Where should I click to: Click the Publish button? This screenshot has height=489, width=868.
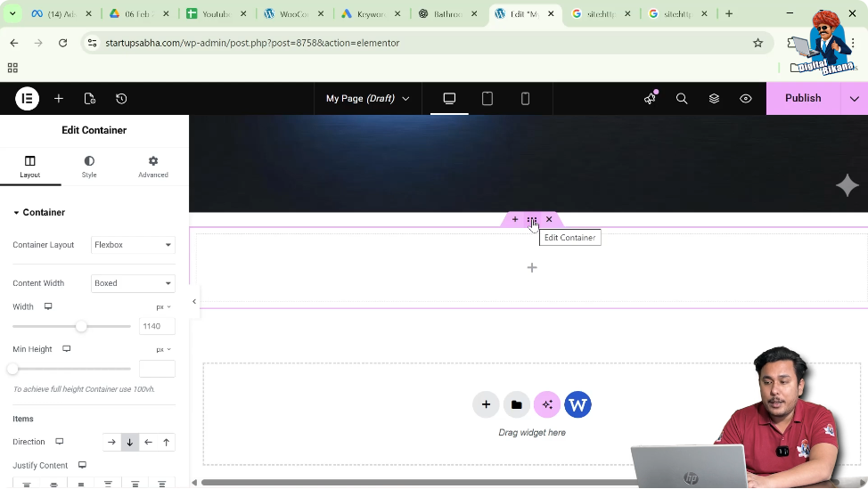pos(803,99)
